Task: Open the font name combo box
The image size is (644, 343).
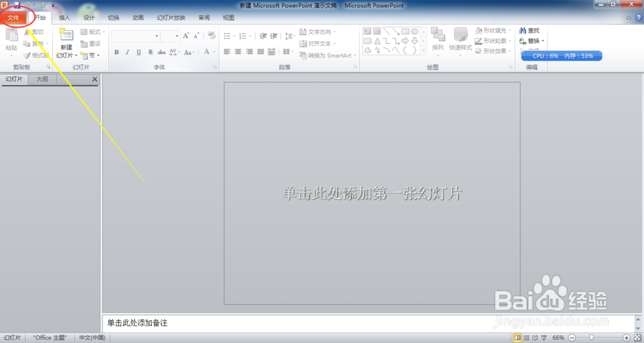Action: [135, 36]
